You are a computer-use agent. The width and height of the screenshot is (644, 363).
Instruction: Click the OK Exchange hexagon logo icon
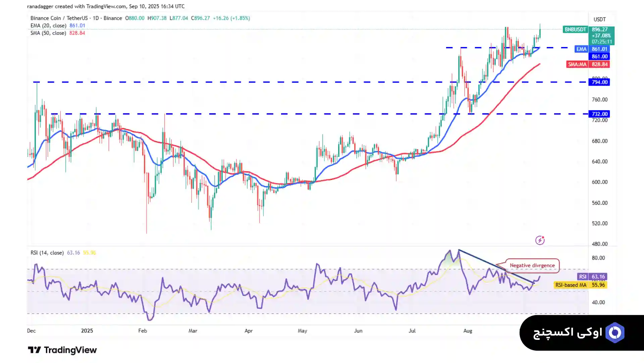(x=615, y=333)
